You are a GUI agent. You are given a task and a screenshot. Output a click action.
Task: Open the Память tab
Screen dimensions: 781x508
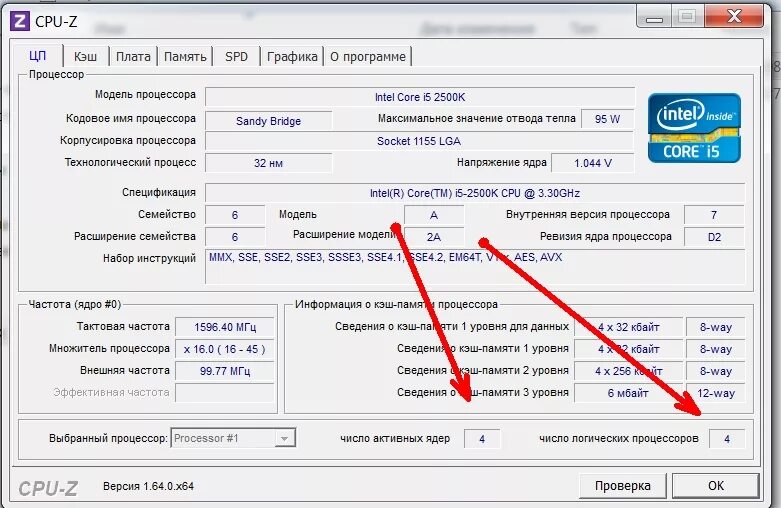(185, 56)
